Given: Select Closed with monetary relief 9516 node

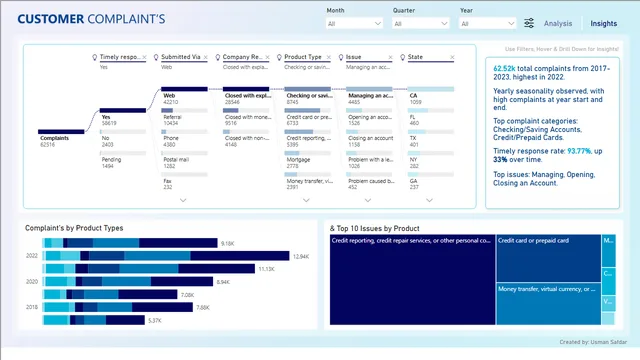Looking at the screenshot, I should [246, 117].
